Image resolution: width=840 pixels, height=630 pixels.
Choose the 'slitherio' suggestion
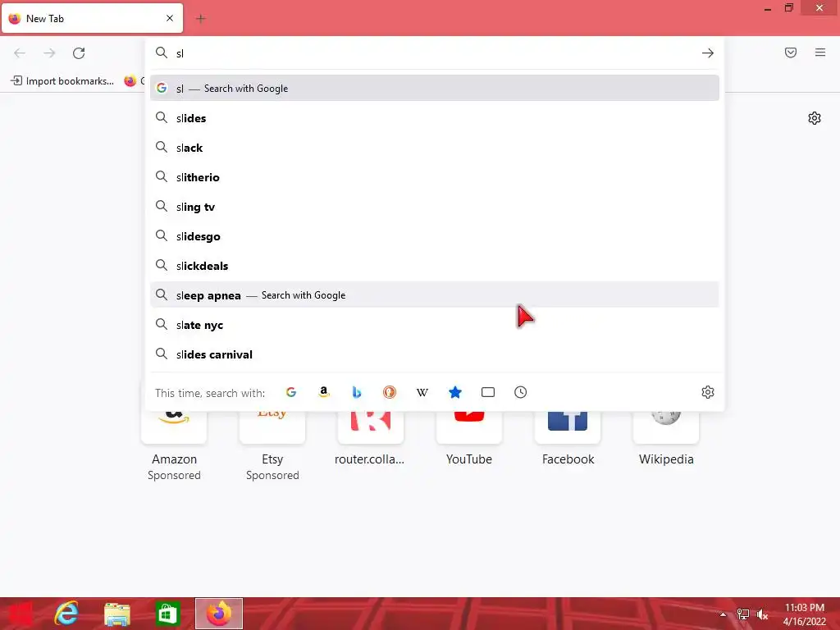(x=435, y=177)
